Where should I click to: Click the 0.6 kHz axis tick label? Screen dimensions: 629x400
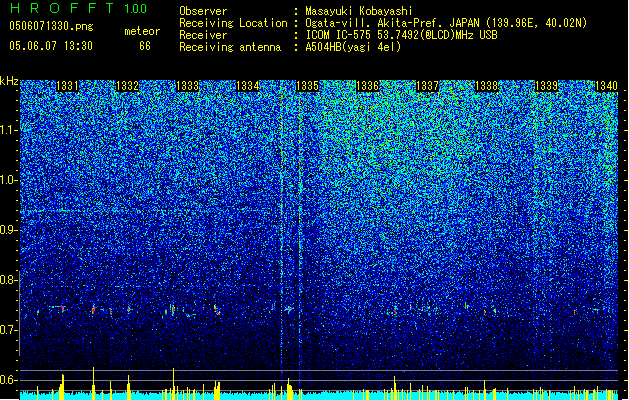pyautogui.click(x=9, y=380)
